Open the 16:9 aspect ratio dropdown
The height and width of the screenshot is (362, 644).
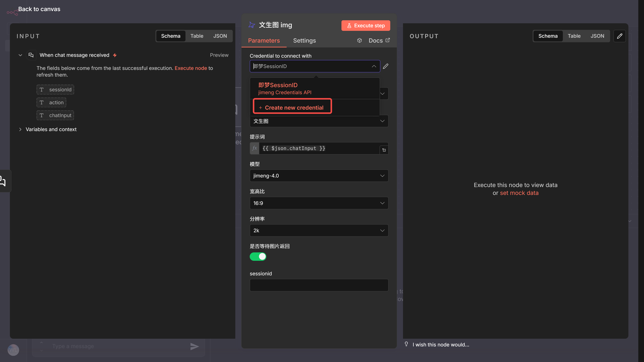(x=318, y=203)
